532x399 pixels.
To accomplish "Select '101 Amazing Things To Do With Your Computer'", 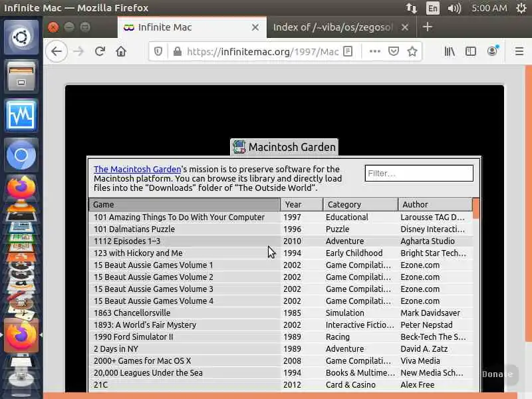I will 280,217.
